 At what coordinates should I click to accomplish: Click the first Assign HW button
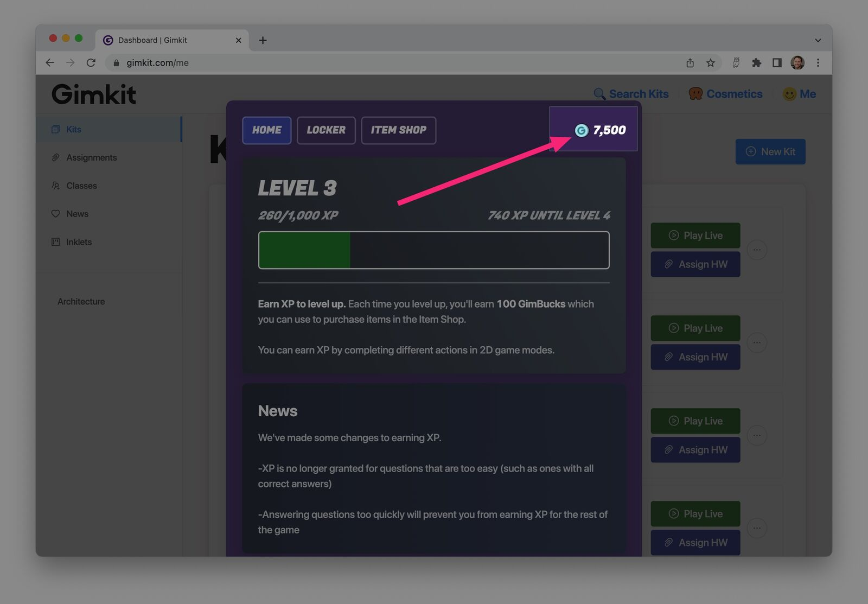pyautogui.click(x=695, y=264)
